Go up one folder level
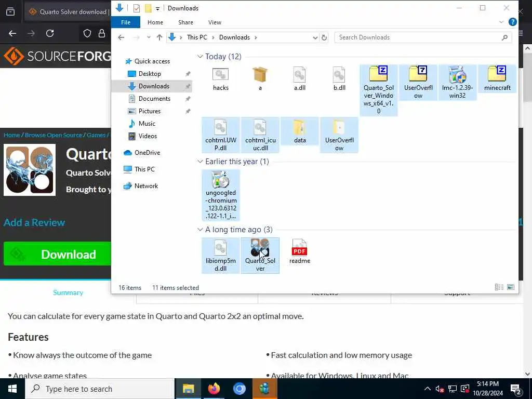The width and height of the screenshot is (532, 399). 159,37
